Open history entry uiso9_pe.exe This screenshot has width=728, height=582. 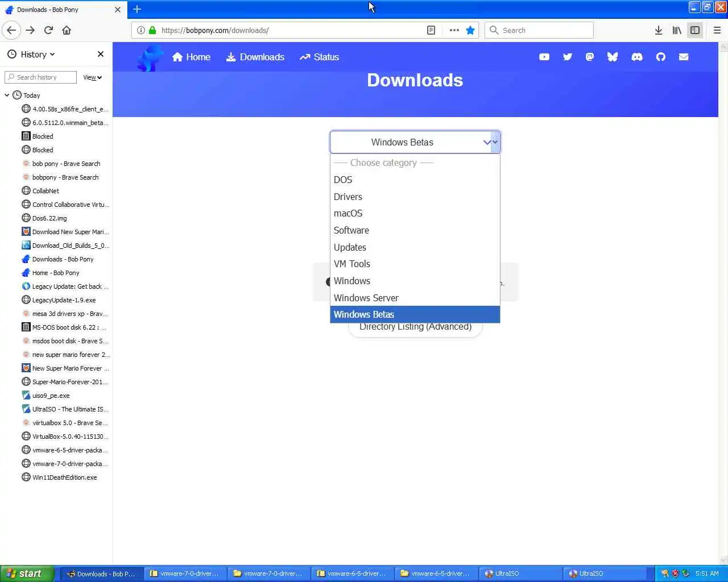coord(51,396)
